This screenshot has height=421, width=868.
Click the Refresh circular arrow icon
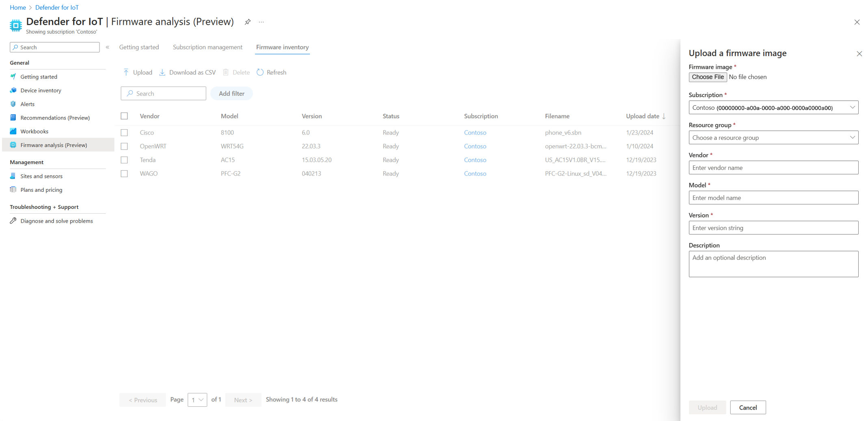[260, 72]
